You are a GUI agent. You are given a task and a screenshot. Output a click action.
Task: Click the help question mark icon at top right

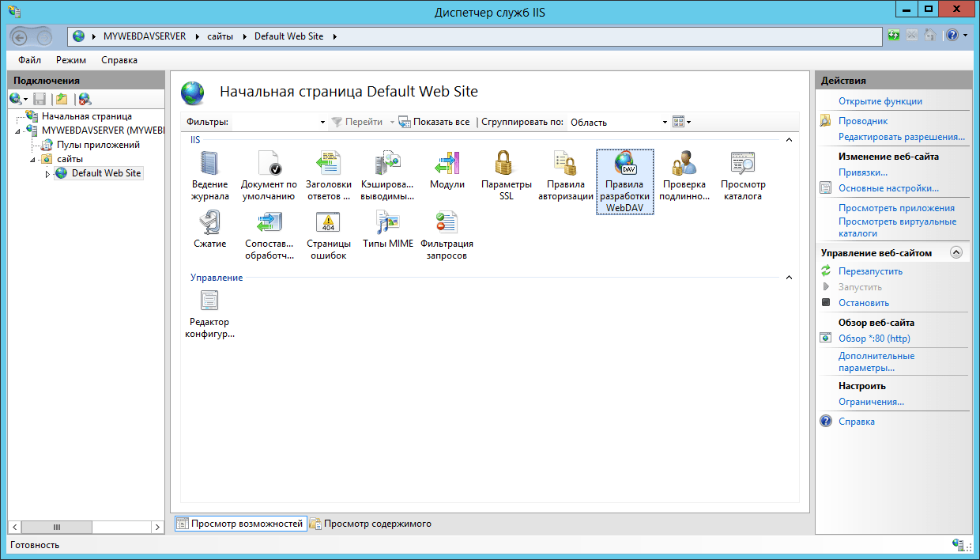[x=952, y=36]
